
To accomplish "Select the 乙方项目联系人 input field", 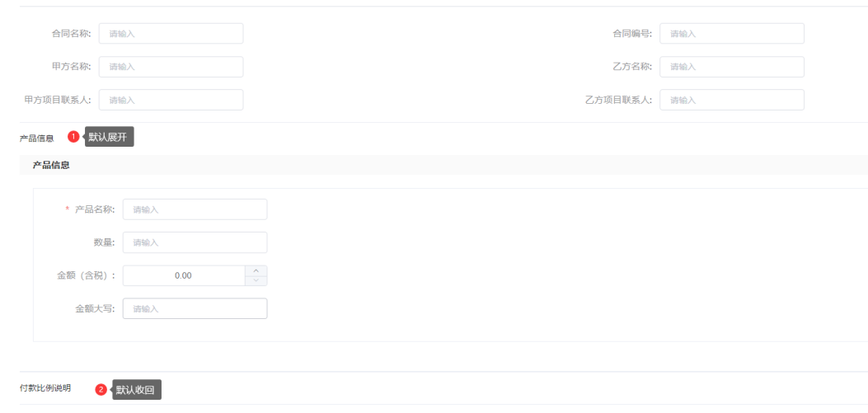I will pos(732,101).
